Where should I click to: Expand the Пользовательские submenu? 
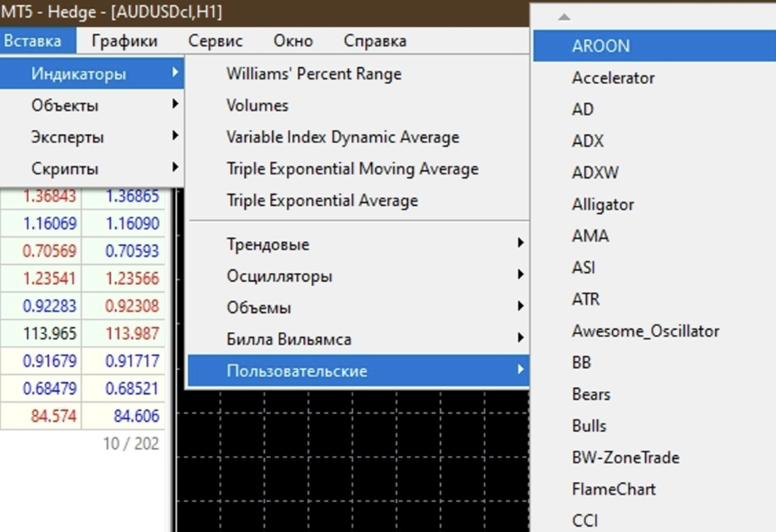[359, 371]
